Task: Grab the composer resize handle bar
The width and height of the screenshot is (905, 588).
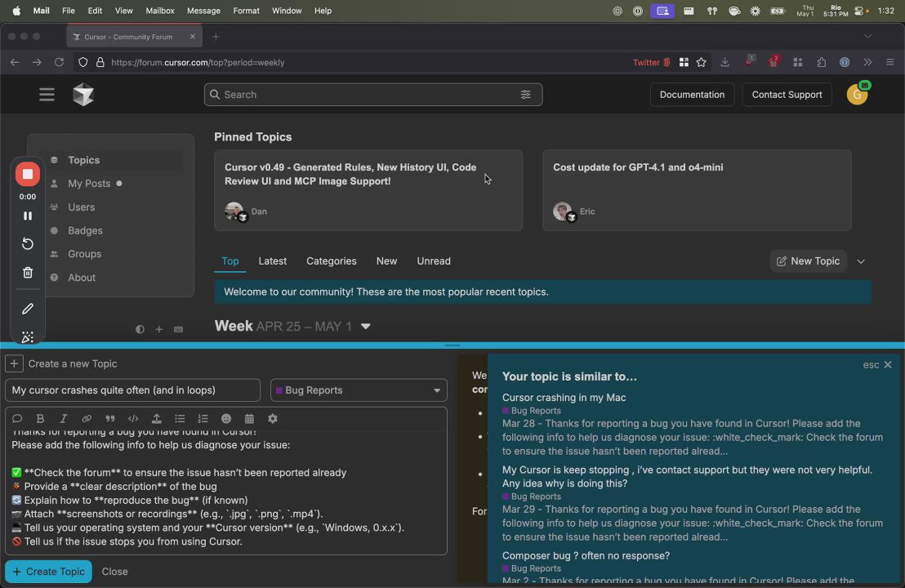Action: click(452, 345)
